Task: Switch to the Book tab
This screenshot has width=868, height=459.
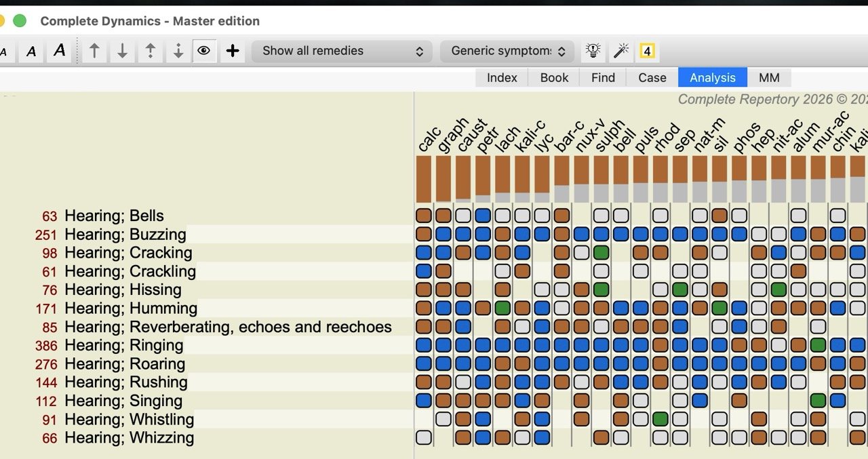Action: [x=554, y=77]
